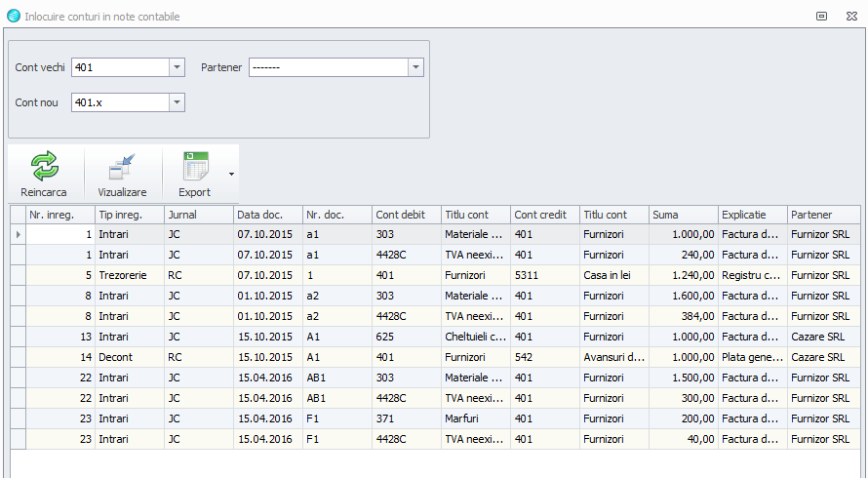
Task: Click the restore window icon
Action: [x=821, y=16]
